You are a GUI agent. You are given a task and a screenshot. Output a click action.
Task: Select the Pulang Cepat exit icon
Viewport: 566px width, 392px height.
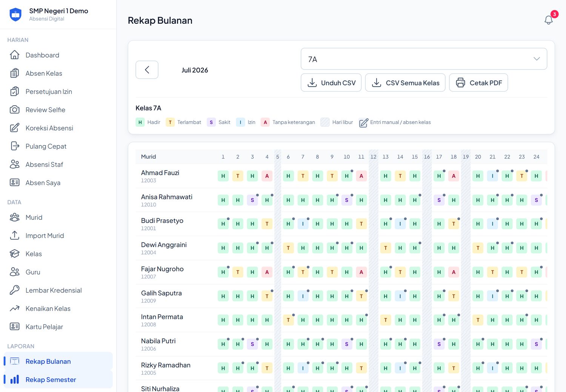15,146
